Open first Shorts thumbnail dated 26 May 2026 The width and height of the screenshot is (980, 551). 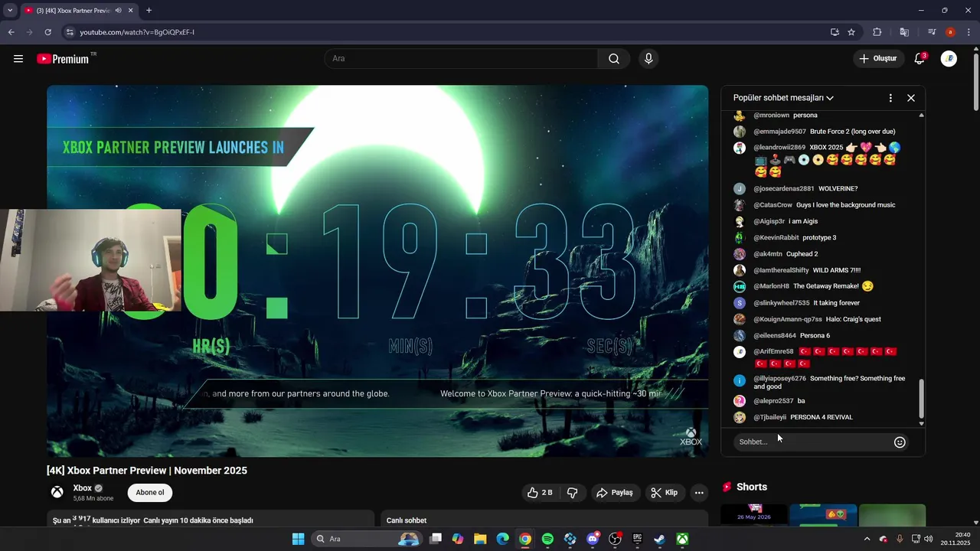click(x=753, y=515)
